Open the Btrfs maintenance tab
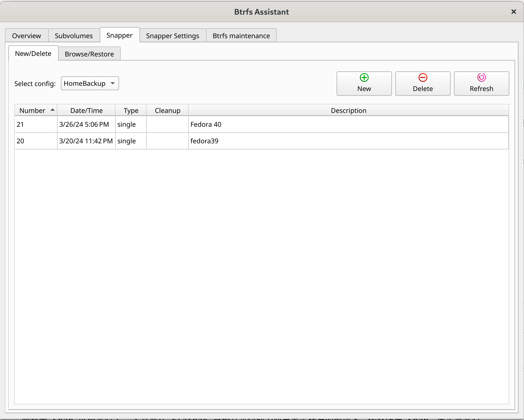This screenshot has width=524, height=420. click(241, 35)
